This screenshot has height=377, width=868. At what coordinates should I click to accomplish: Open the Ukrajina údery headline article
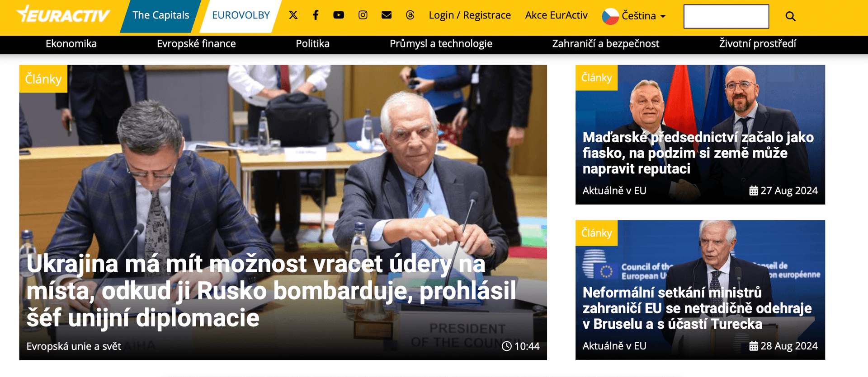[271, 291]
